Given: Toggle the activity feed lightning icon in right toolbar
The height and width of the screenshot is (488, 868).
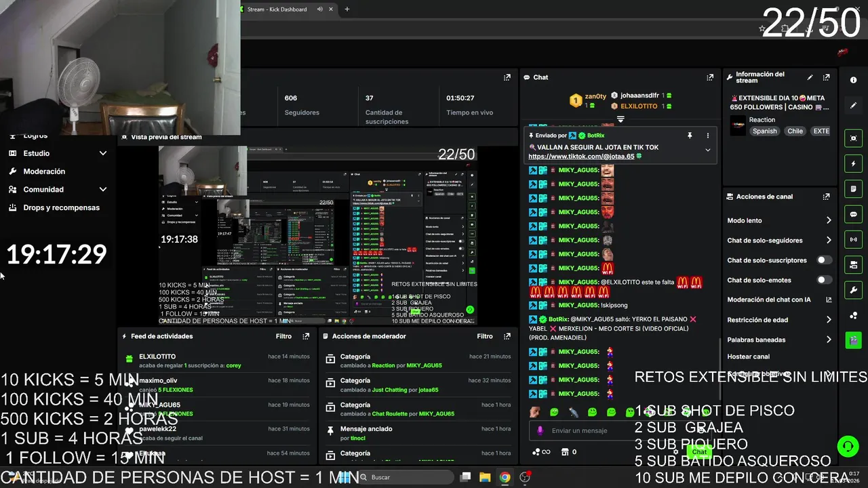Looking at the screenshot, I should pos(853,163).
